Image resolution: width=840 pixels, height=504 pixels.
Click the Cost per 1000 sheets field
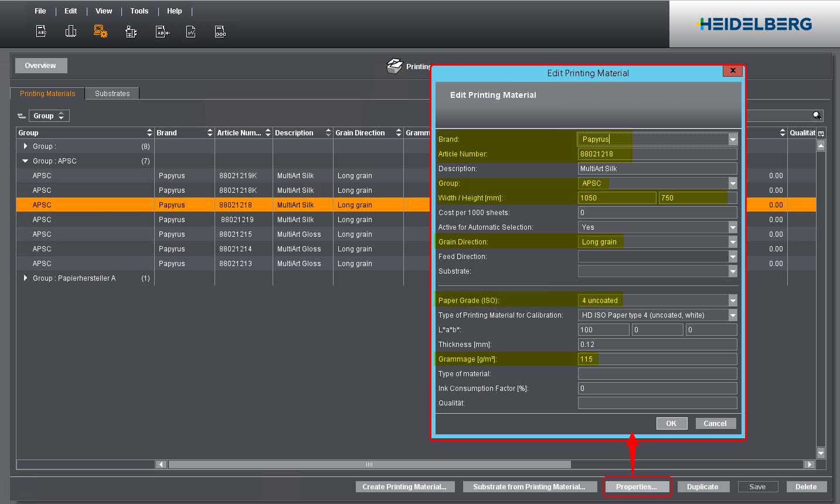(x=657, y=213)
